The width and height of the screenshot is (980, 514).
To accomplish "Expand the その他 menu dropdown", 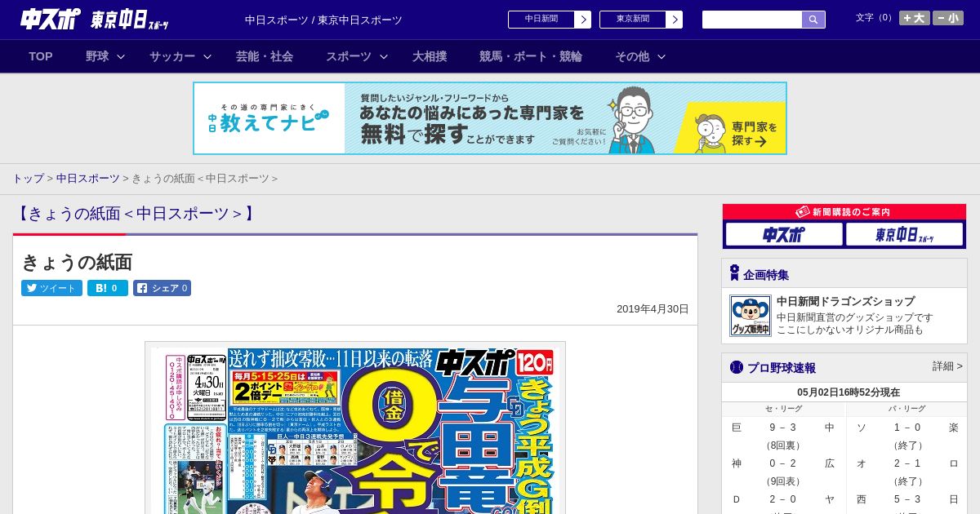I will pos(640,56).
